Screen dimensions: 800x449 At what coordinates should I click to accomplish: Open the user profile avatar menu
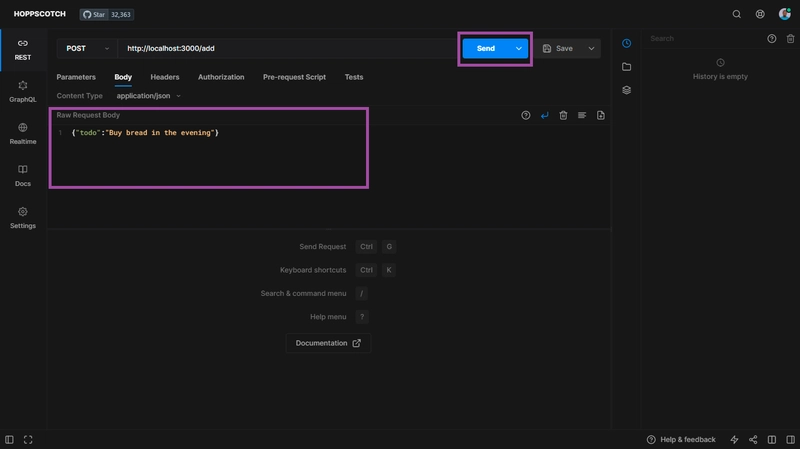pos(785,14)
